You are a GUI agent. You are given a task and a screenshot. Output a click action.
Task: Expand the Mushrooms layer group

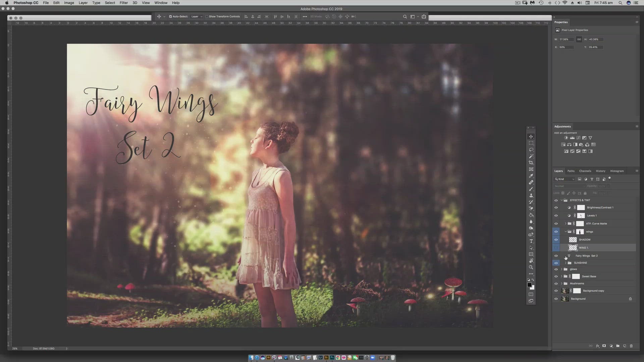click(x=562, y=284)
